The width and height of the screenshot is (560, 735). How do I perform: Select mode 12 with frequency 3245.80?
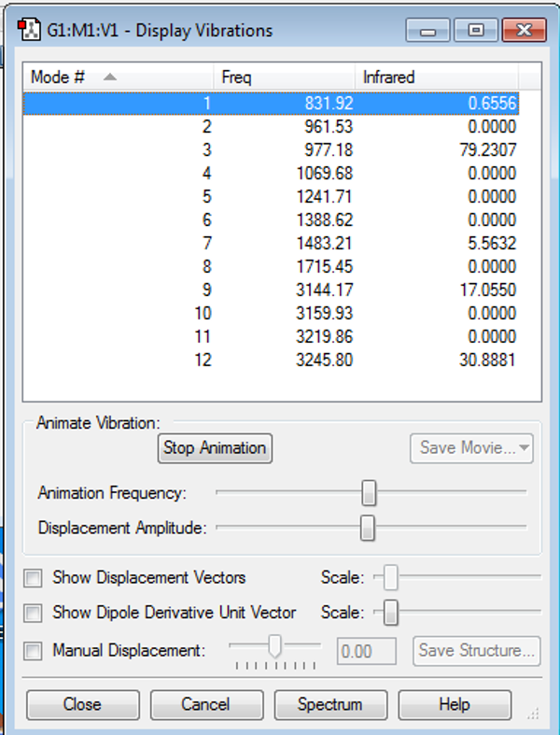pos(271,360)
